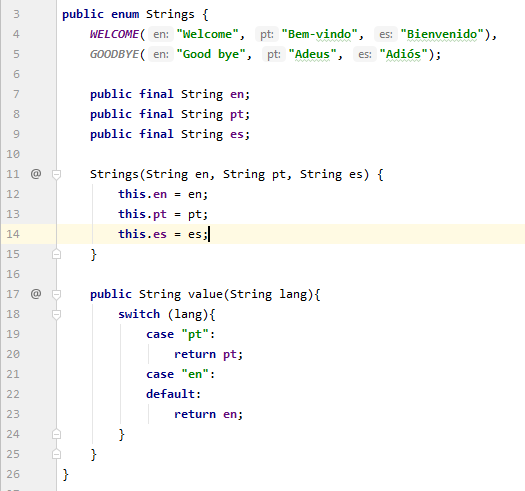Screen dimensions: 525x491
Task: Click the GOODBYE enum constant
Action: coord(114,54)
